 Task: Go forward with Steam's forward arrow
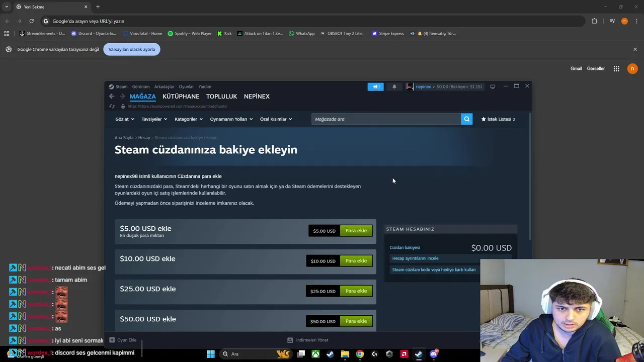122,96
